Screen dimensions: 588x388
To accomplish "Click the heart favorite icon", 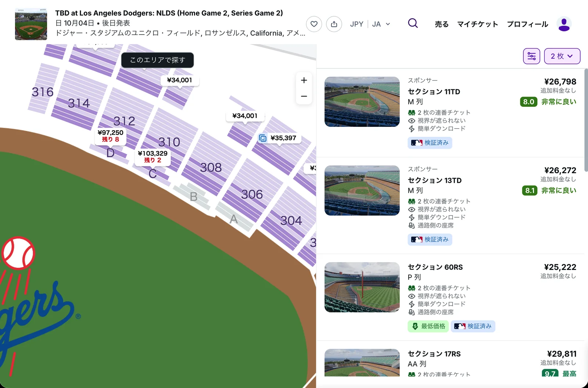I will [x=314, y=24].
